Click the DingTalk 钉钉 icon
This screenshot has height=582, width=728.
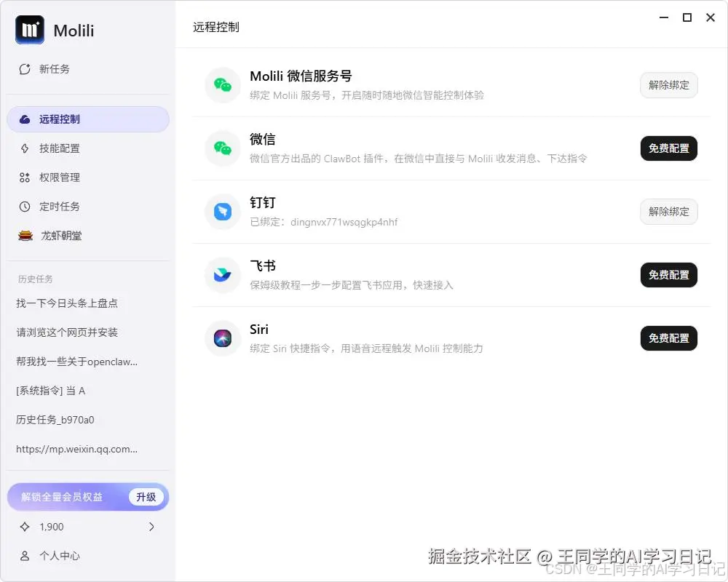pos(223,212)
